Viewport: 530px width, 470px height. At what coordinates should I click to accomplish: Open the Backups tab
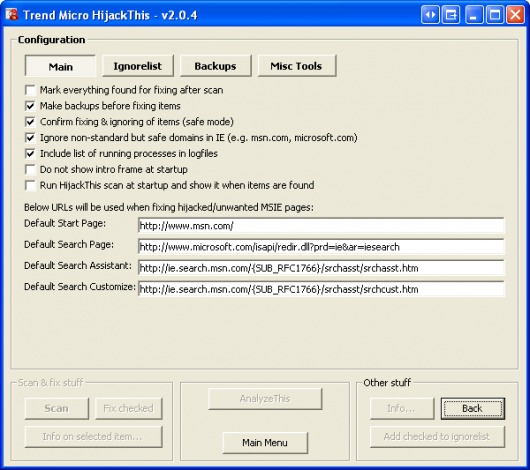pyautogui.click(x=216, y=66)
